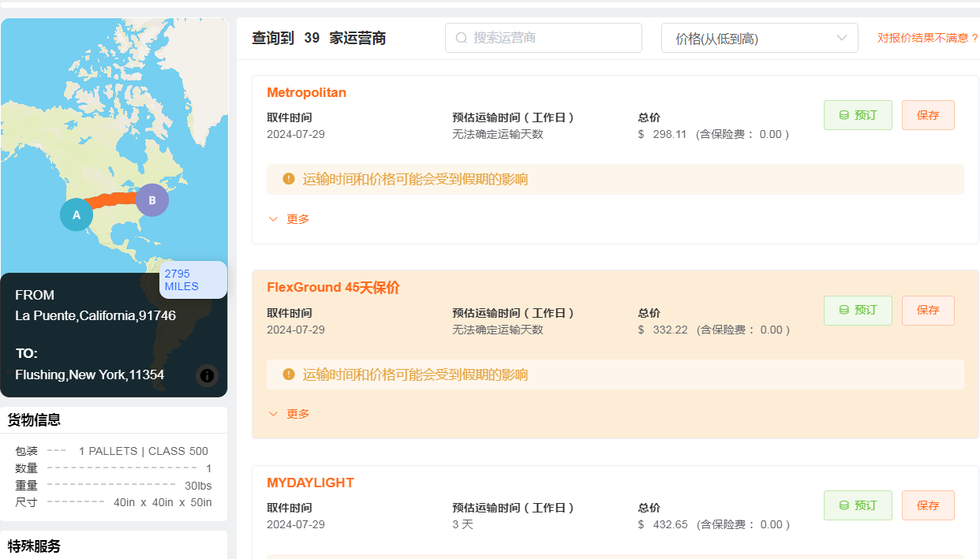Image resolution: width=980 pixels, height=559 pixels.
Task: Click the Metropolitan carrier title
Action: pos(306,92)
